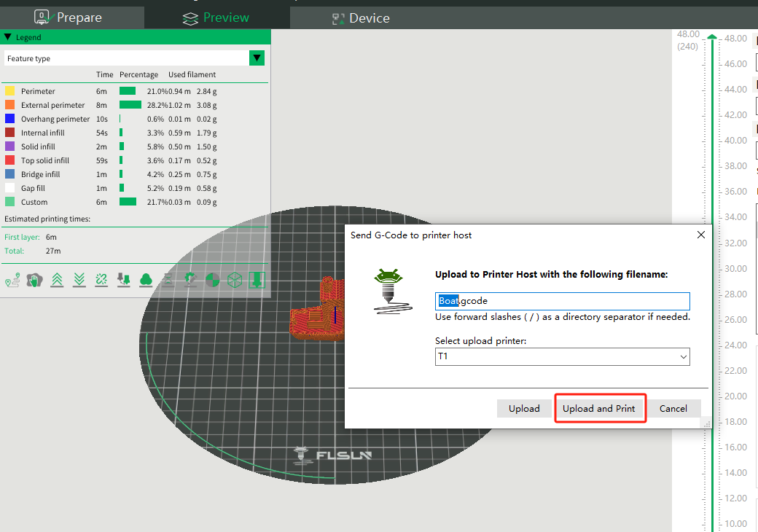
Task: Click the Upload button
Action: pyautogui.click(x=524, y=409)
